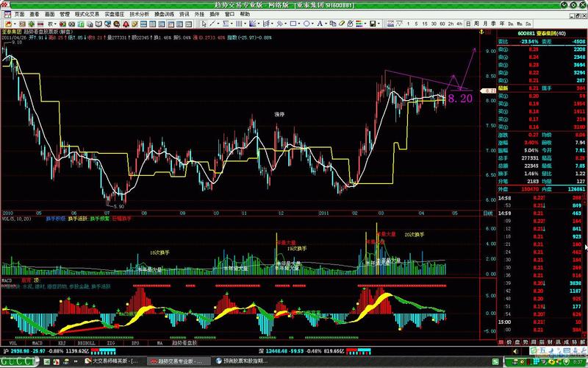Click the green cross arrows icon
The image size is (588, 368).
[32, 24]
